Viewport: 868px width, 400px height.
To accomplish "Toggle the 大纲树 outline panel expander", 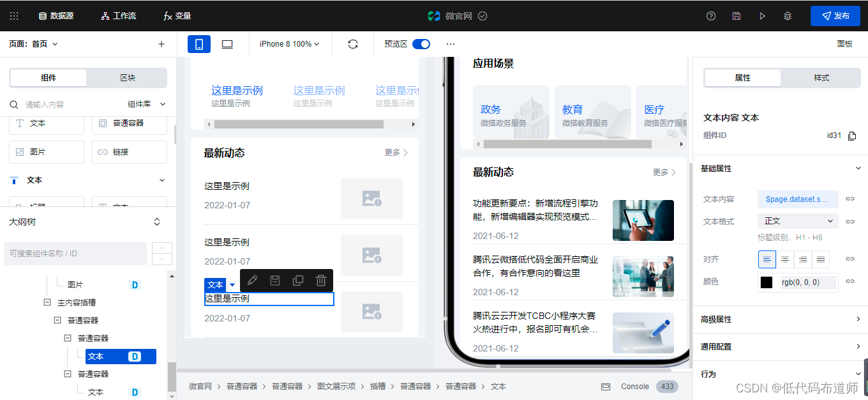I will 157,222.
